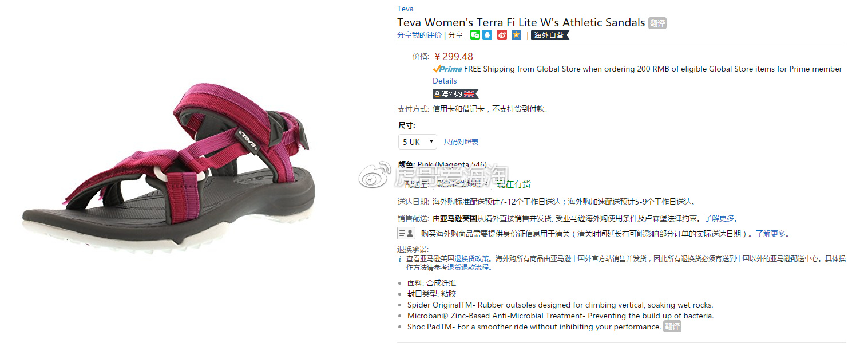The height and width of the screenshot is (350, 868).
Task: Open the Teva brand link
Action: 405,9
